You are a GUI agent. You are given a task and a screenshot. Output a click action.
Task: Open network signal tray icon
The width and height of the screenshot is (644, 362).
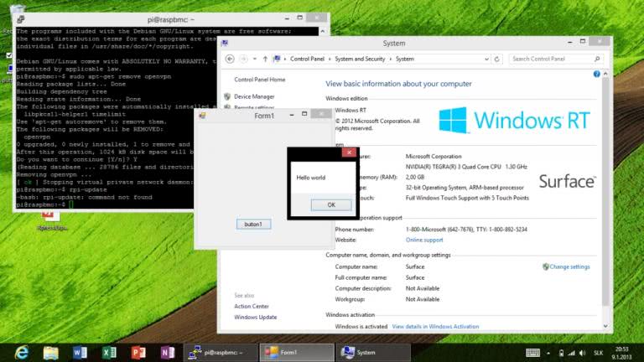tap(572, 353)
